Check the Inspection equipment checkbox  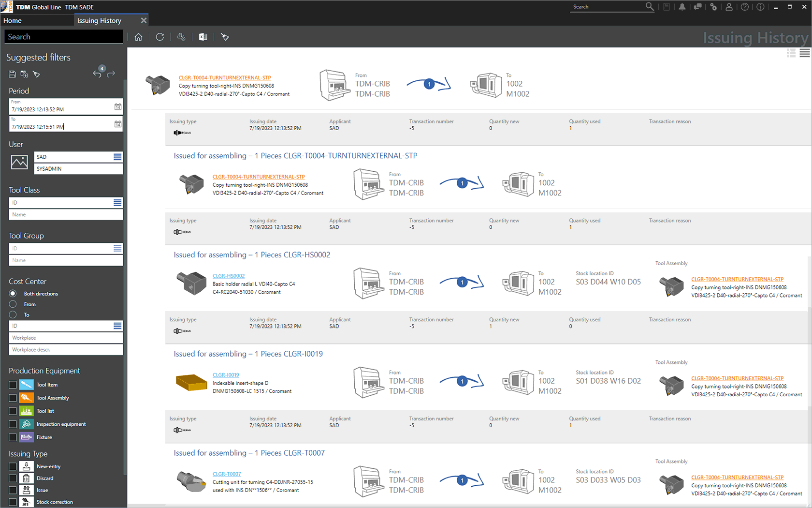13,424
